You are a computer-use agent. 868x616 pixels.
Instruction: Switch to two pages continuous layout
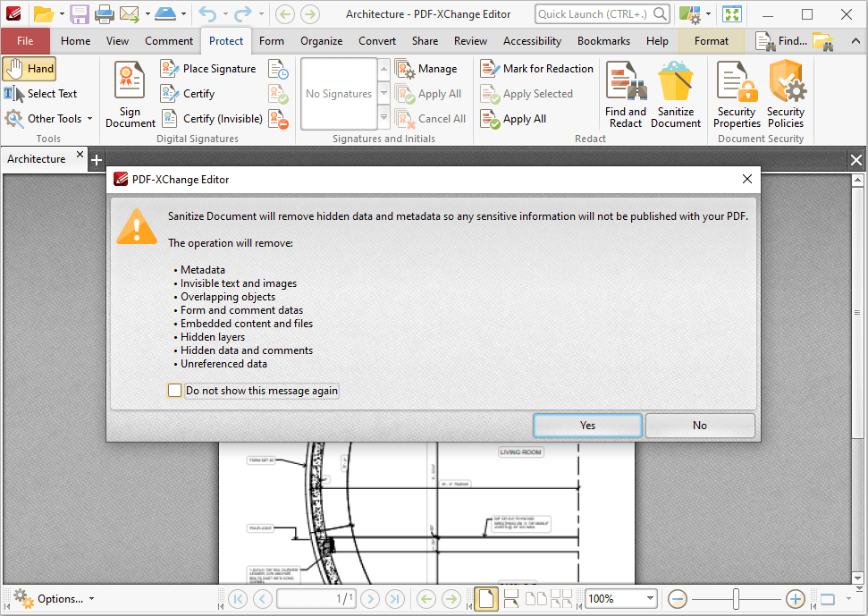click(561, 599)
